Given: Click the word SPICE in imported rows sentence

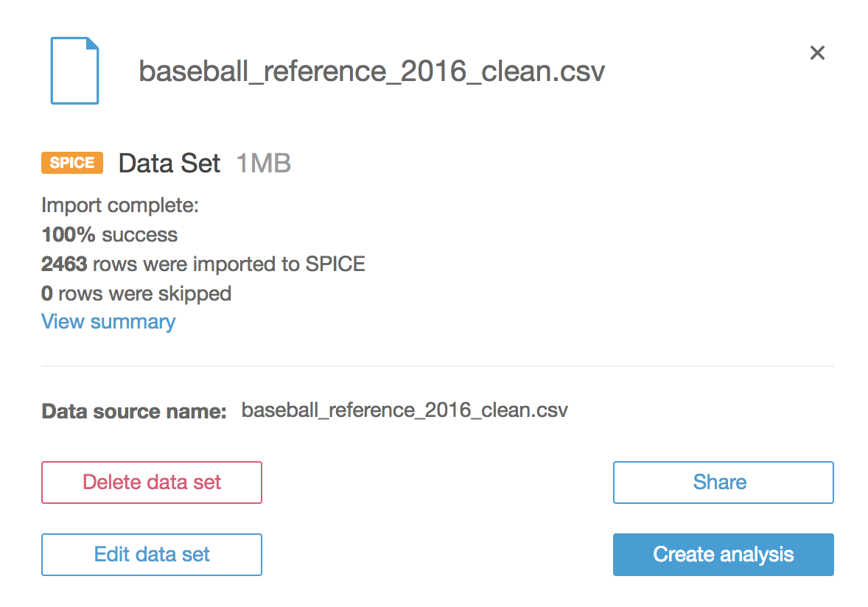Looking at the screenshot, I should click(337, 264).
